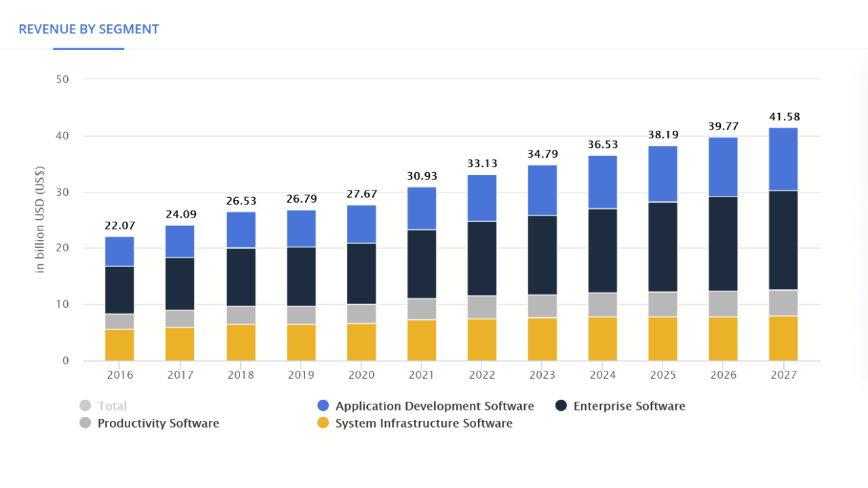Image resolution: width=868 pixels, height=488 pixels.
Task: Click the 26.79 total label
Action: coord(301,199)
